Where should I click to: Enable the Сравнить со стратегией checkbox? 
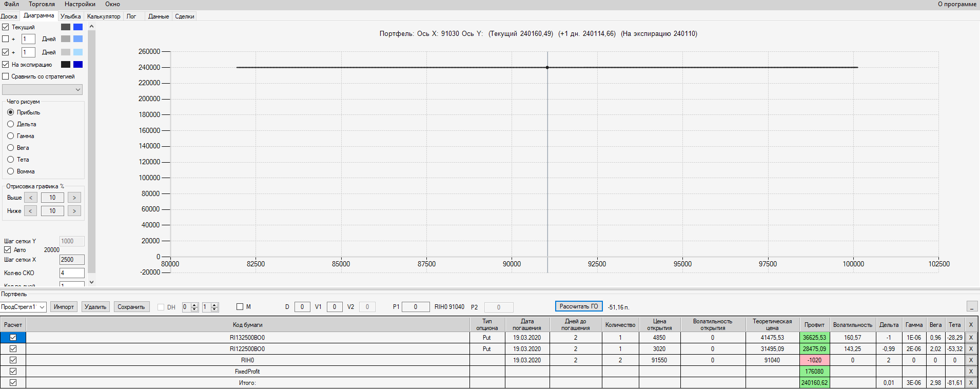pos(6,76)
